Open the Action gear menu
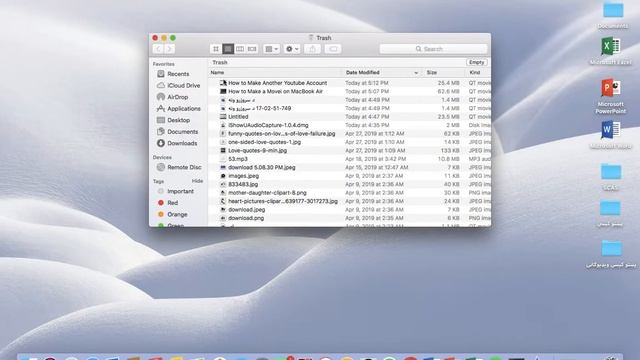 292,49
